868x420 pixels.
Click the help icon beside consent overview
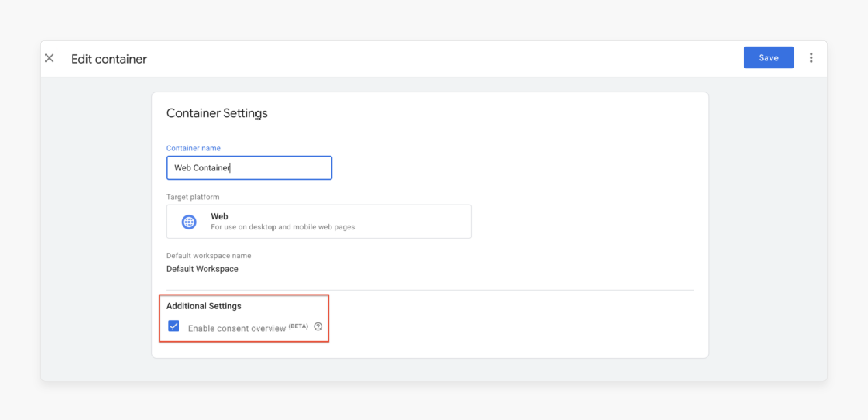318,326
